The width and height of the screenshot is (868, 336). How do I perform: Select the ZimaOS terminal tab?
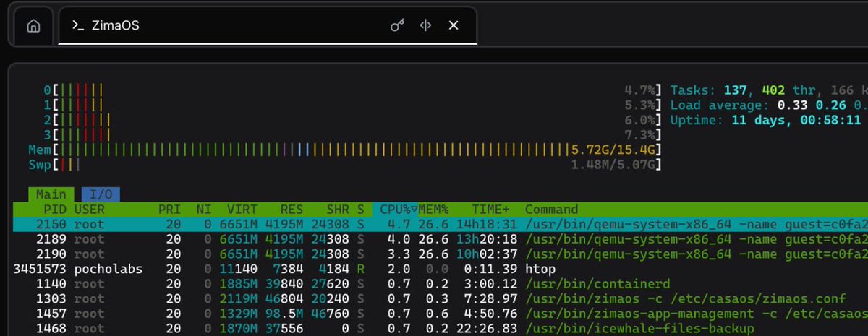(267, 25)
